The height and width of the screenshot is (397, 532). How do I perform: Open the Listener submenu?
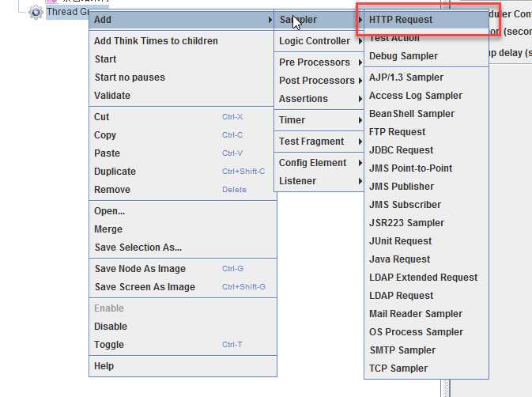[298, 181]
